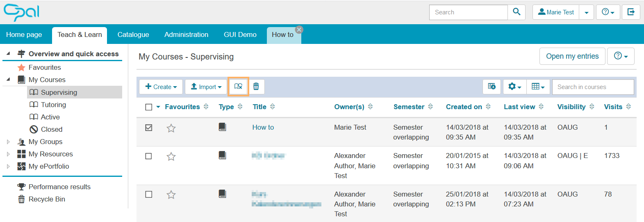The height and width of the screenshot is (222, 644).
Task: Uncheck the How to course checkbox
Action: click(x=149, y=128)
